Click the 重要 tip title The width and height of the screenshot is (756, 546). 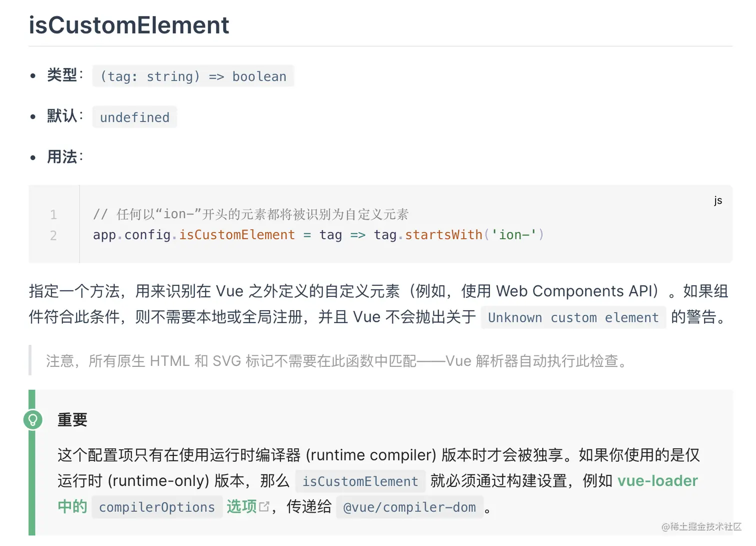coord(72,419)
